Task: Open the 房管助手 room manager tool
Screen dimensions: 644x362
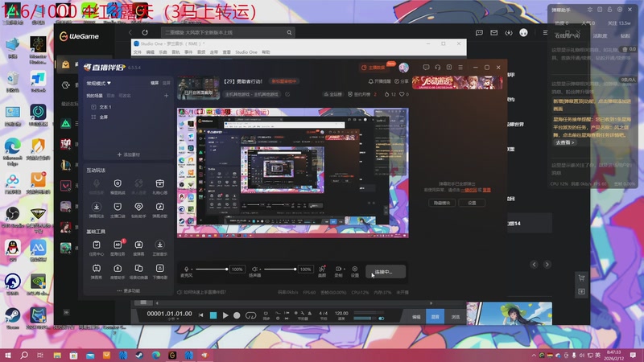Action: pyautogui.click(x=118, y=269)
